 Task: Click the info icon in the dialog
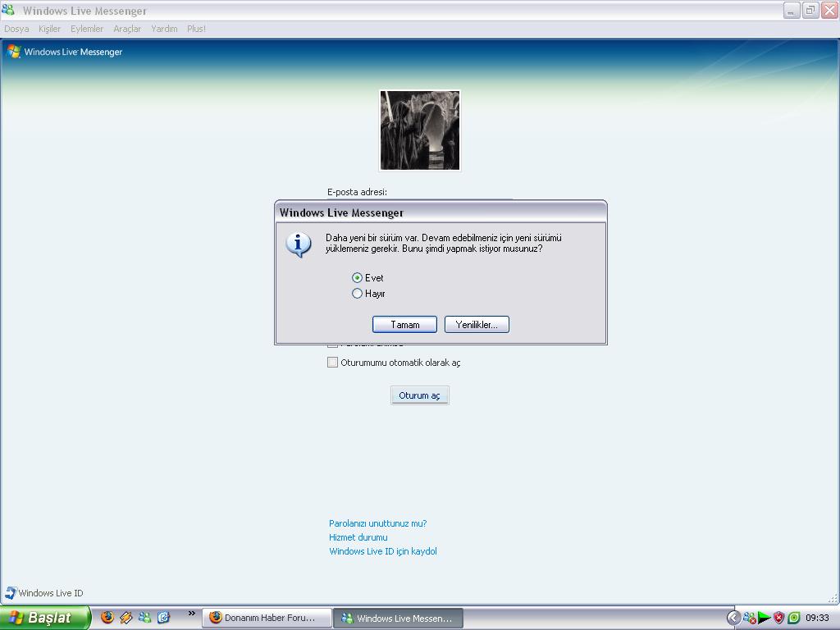coord(299,244)
